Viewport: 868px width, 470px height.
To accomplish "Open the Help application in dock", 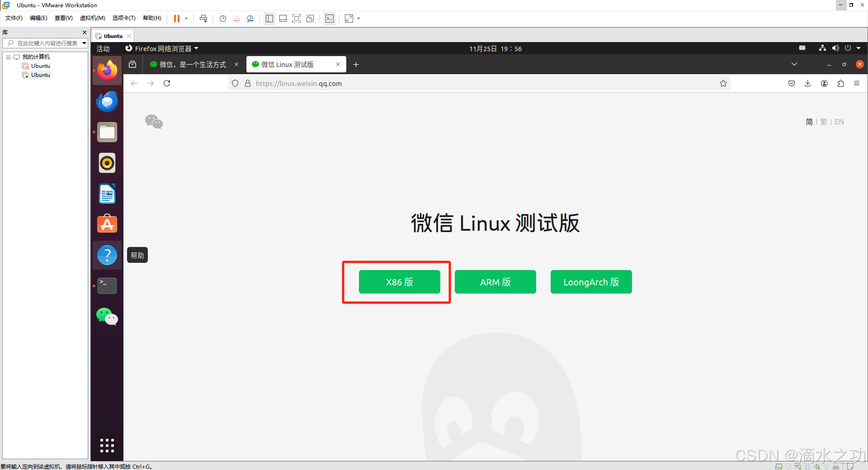I will pos(107,255).
